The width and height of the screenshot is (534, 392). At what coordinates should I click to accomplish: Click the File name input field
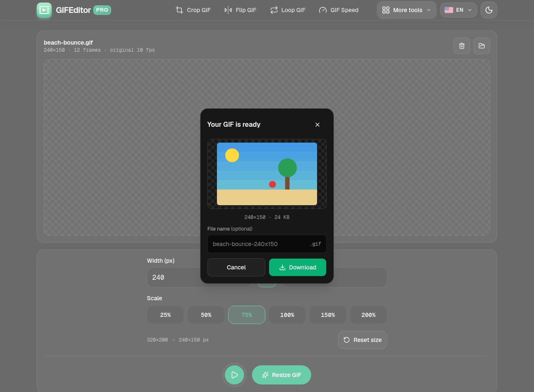[267, 244]
